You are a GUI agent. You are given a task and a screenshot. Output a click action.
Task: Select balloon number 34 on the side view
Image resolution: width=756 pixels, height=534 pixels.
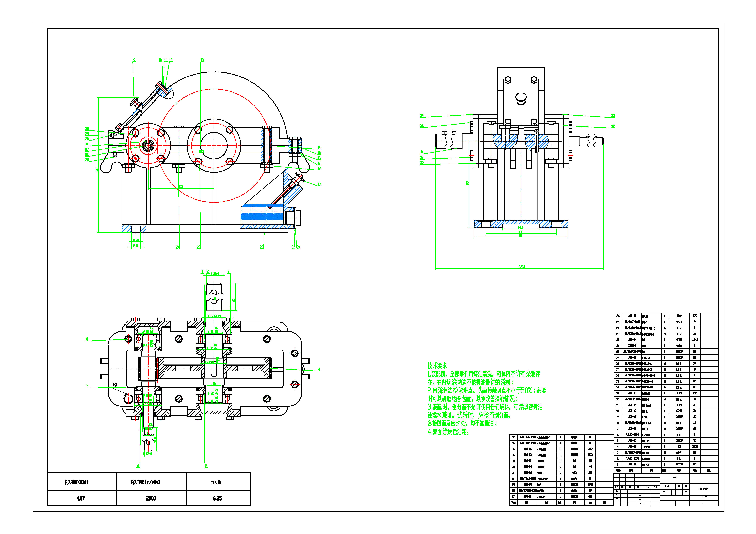422,116
